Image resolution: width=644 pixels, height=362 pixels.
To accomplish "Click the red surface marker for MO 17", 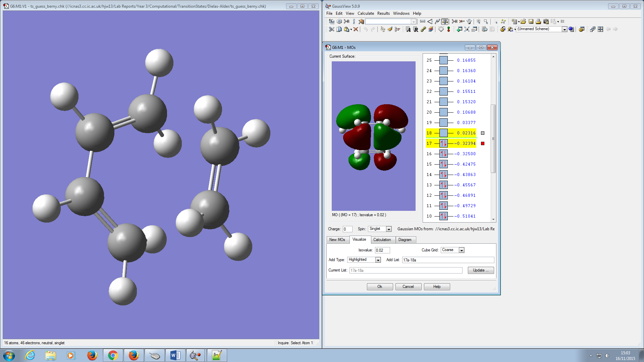I will pos(483,143).
